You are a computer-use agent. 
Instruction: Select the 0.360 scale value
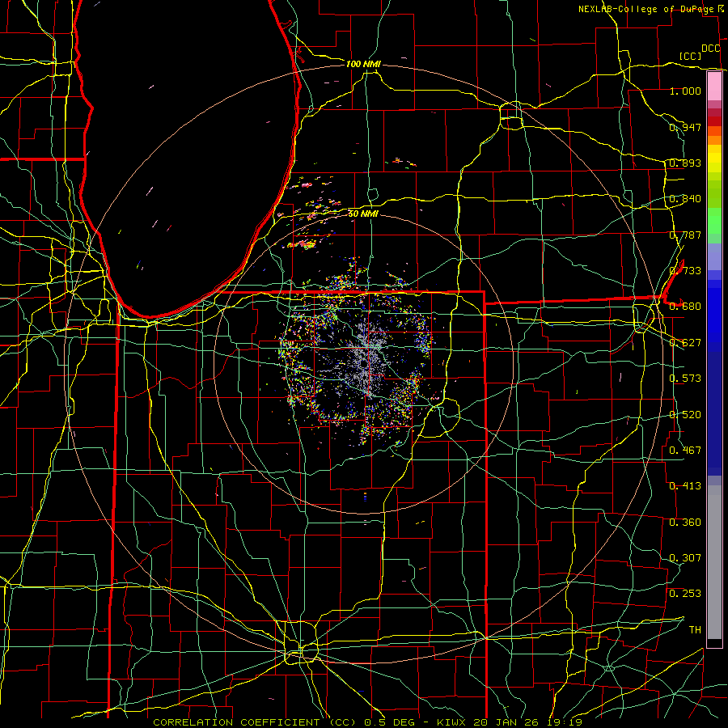pyautogui.click(x=685, y=523)
